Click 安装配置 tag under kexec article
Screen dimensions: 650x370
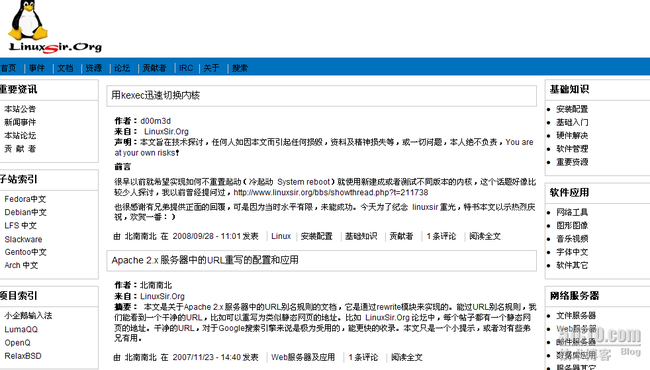317,236
